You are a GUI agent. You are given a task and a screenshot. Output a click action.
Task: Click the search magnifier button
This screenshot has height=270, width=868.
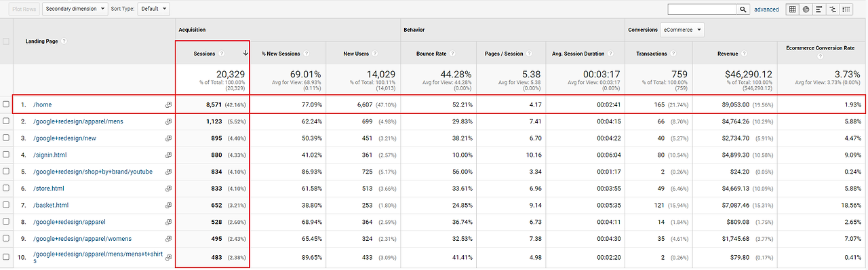[743, 9]
